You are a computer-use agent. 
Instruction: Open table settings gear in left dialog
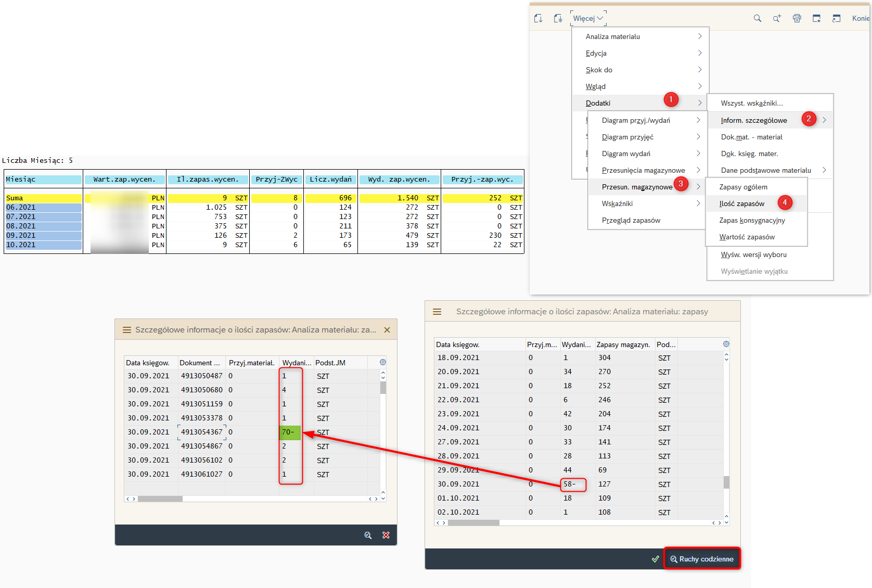tap(383, 362)
